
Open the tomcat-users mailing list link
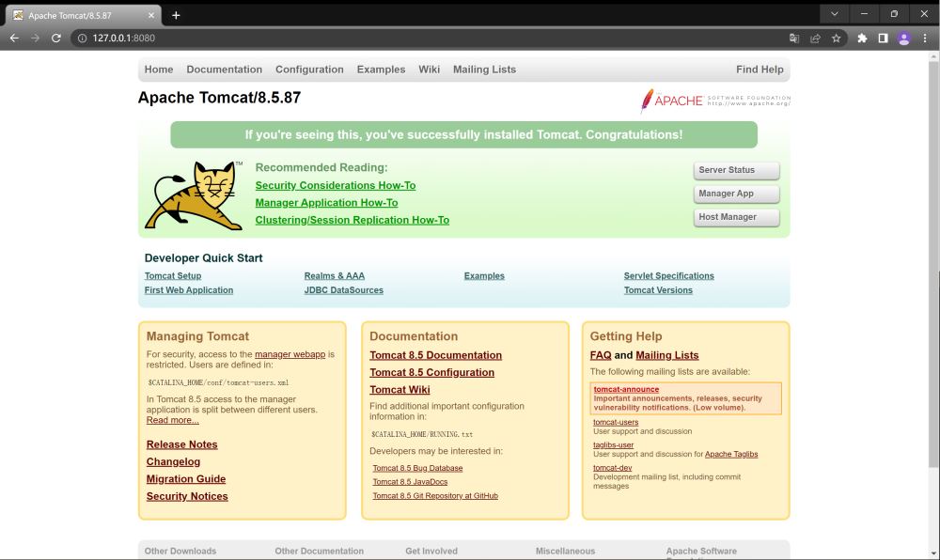pyautogui.click(x=616, y=422)
